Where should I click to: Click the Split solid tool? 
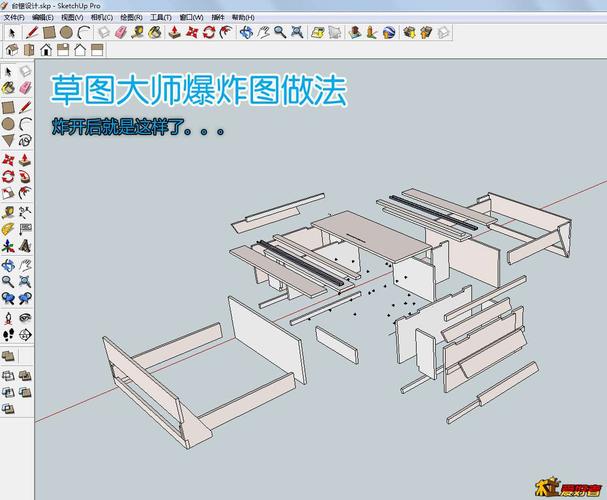[x=8, y=409]
